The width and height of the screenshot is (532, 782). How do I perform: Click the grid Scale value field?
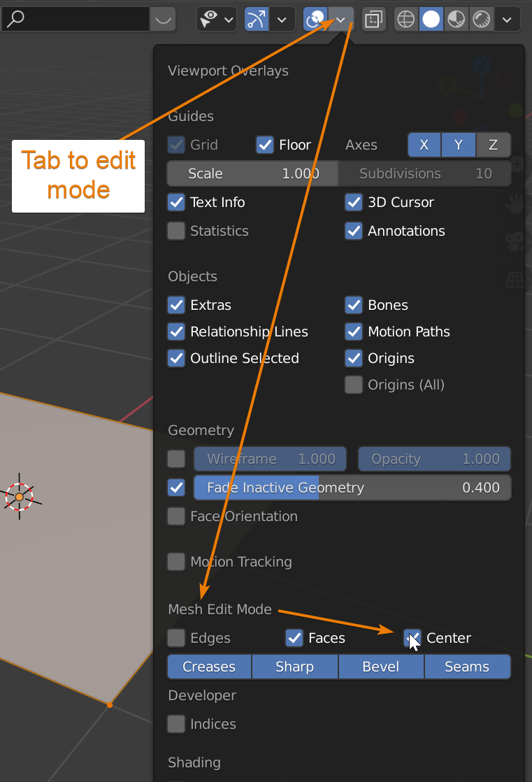coord(253,173)
